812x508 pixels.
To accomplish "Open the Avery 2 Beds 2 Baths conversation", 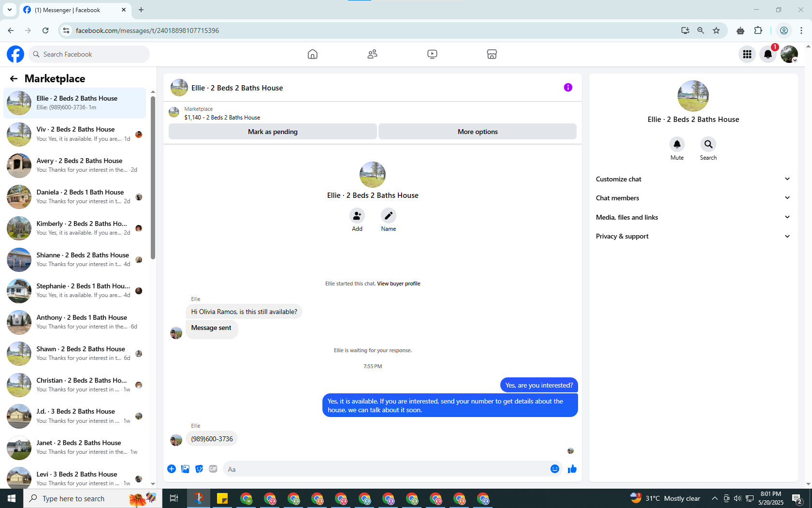I will 75,165.
